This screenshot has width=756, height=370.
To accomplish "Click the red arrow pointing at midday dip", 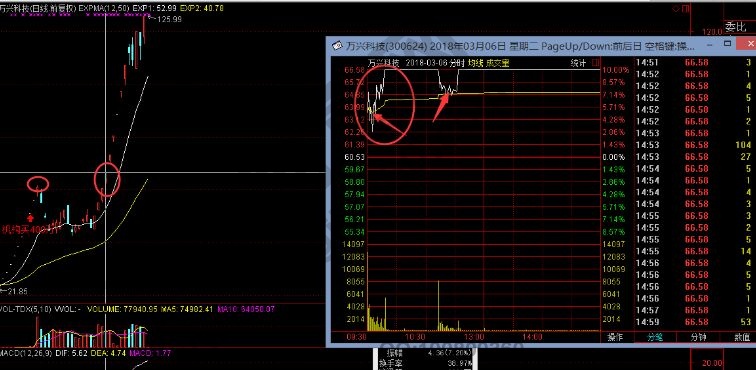I will (440, 107).
